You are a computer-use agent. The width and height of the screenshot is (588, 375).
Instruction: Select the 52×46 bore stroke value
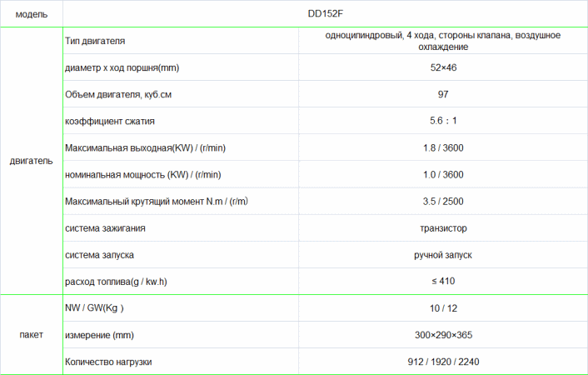click(443, 67)
